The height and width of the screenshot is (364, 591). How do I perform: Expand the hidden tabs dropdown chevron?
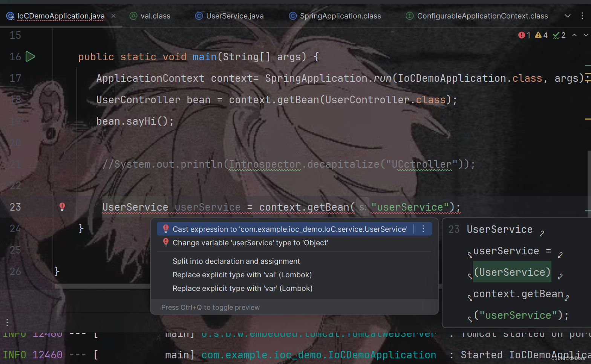[568, 16]
